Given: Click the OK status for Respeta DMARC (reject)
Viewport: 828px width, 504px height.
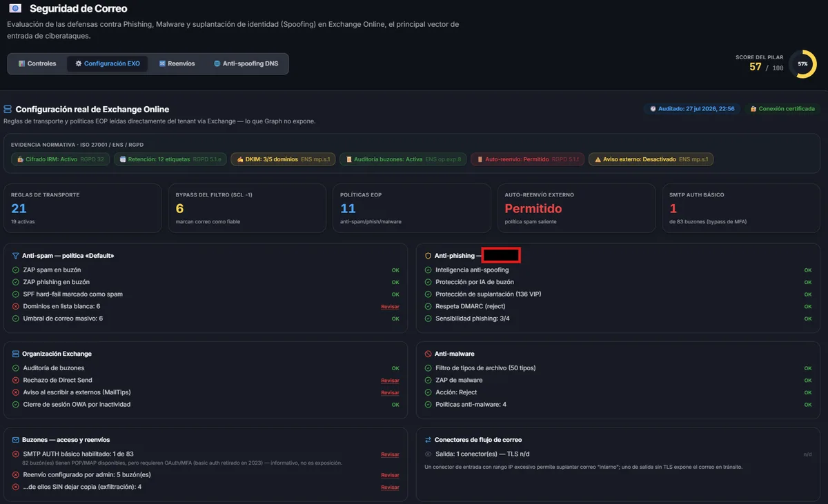Looking at the screenshot, I should click(x=808, y=306).
